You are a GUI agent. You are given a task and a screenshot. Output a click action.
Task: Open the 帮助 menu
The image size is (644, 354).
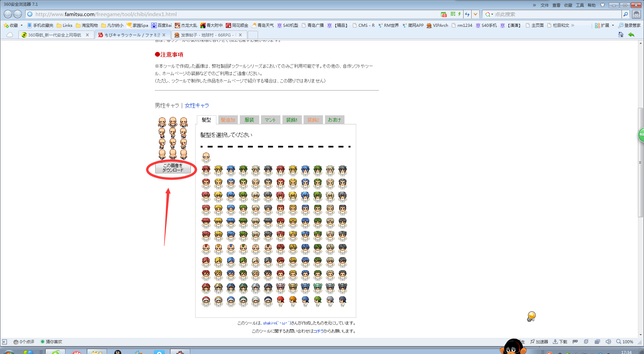592,5
